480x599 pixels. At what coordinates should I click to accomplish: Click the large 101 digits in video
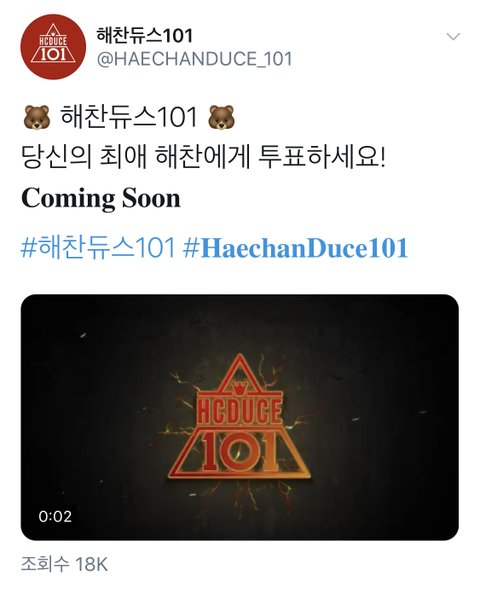click(x=240, y=453)
